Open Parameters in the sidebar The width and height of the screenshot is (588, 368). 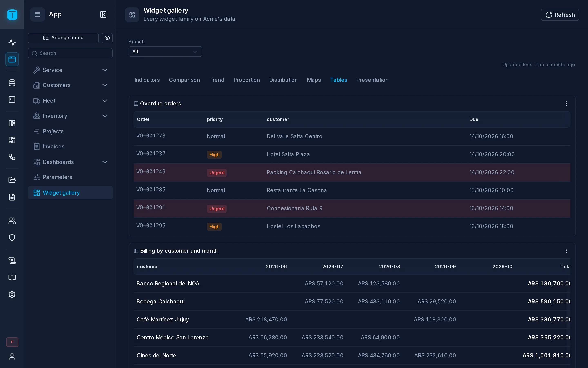(70, 177)
